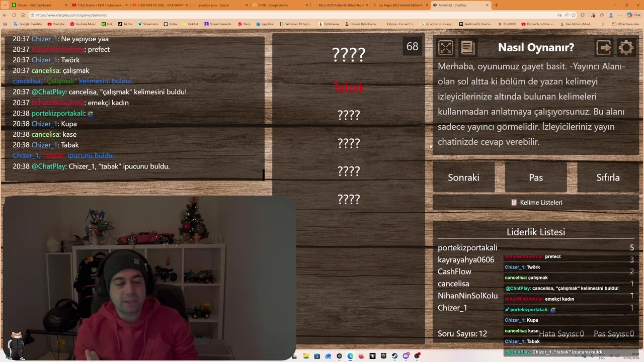The image size is (644, 362).
Task: Switch to 01:00 - Google Arama tab
Action: coord(279,5)
